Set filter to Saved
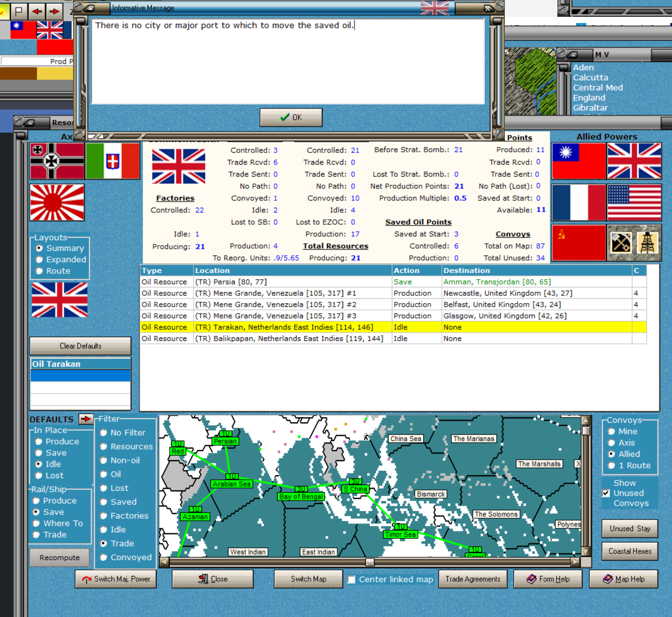The width and height of the screenshot is (672, 617). [x=118, y=502]
